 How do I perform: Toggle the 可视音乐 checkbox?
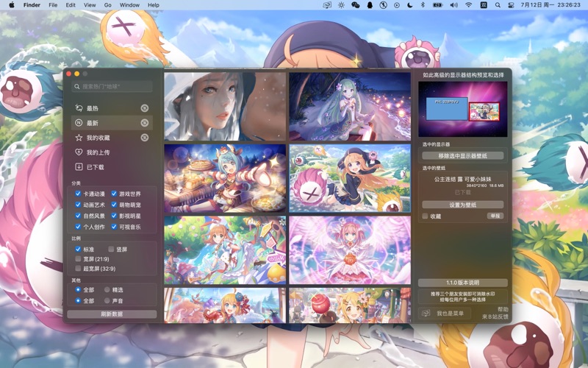point(114,227)
